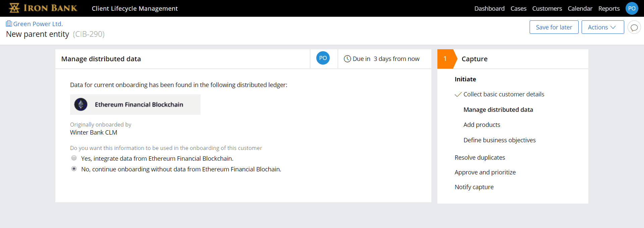The height and width of the screenshot is (228, 644).
Task: Click the building icon beside Green Power Ltd.
Action: coord(9,24)
